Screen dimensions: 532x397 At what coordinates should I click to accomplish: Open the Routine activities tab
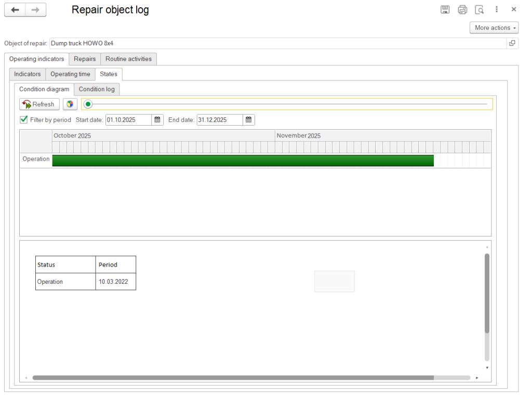pyautogui.click(x=128, y=59)
